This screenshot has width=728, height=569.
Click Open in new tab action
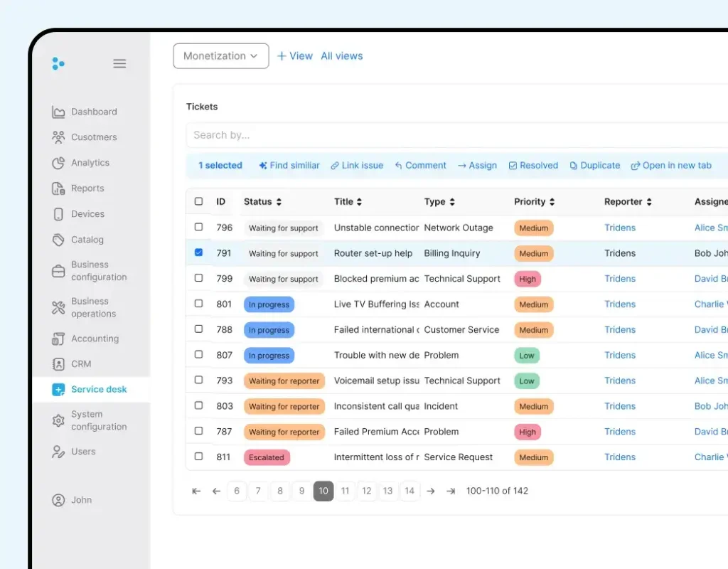coord(671,166)
